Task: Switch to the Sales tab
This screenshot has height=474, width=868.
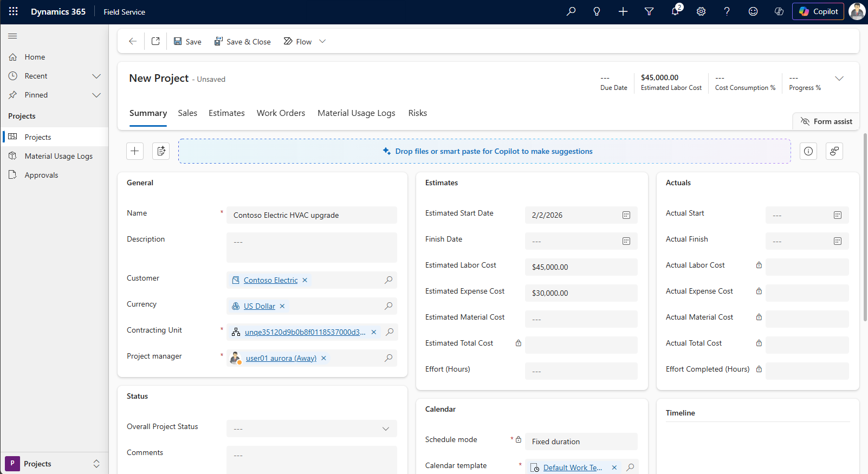Action: pyautogui.click(x=187, y=113)
